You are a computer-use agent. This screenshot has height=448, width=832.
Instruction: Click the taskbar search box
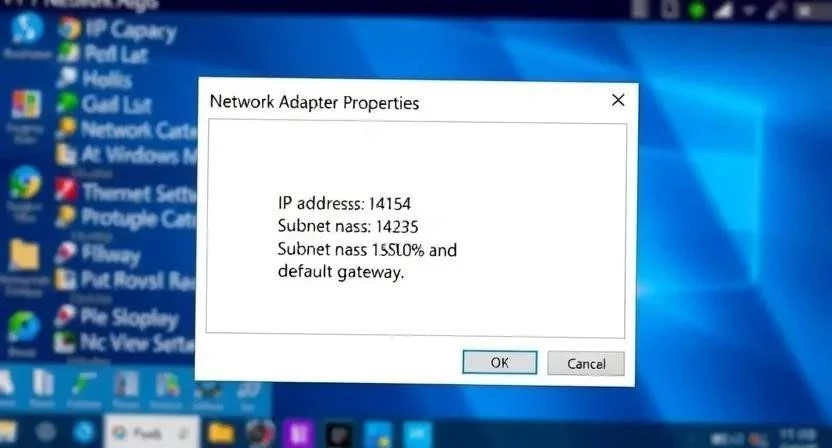pyautogui.click(x=152, y=433)
